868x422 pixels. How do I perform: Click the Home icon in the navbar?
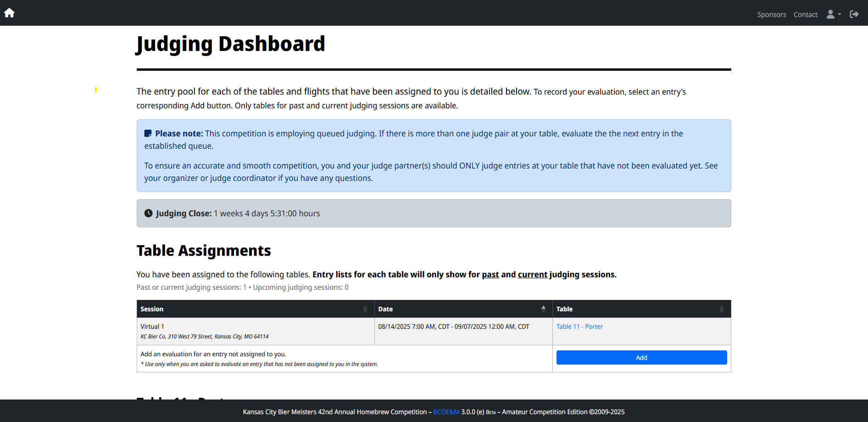(9, 13)
